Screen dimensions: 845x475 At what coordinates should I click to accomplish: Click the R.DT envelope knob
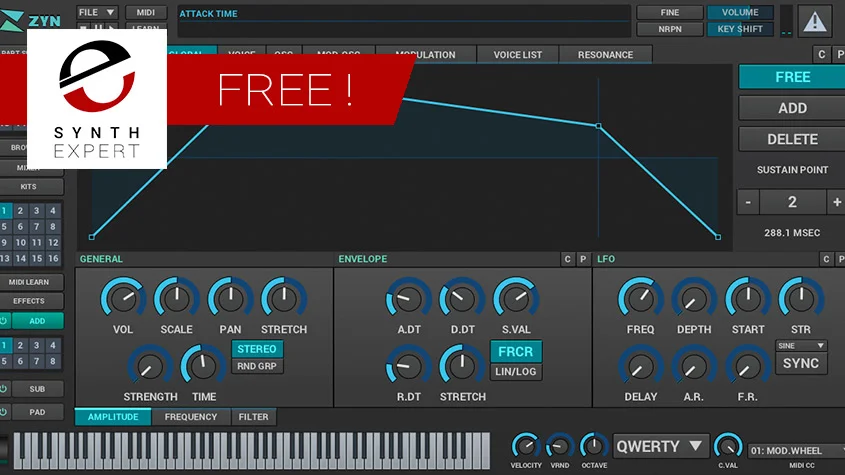pos(408,366)
